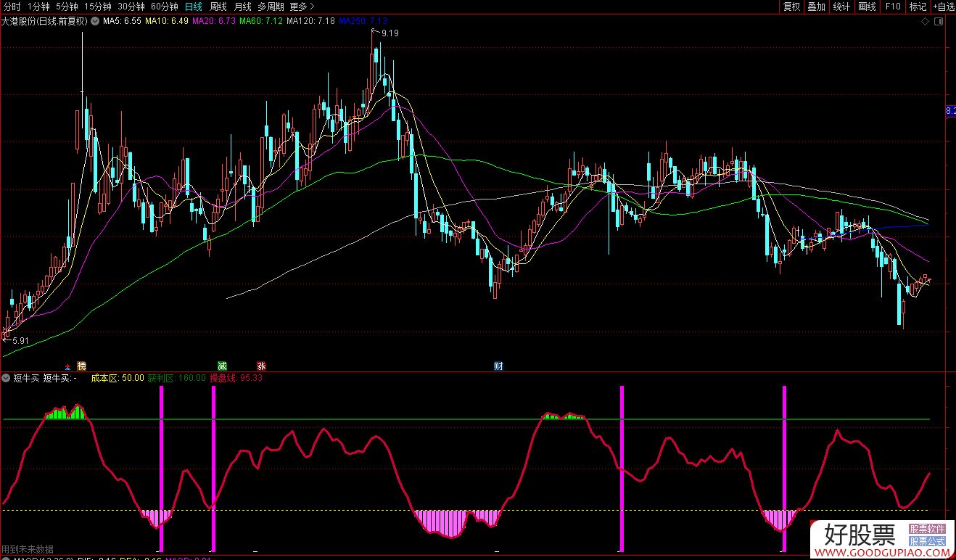
Task: Click the 获利区: 160.00 value
Action: [176, 378]
